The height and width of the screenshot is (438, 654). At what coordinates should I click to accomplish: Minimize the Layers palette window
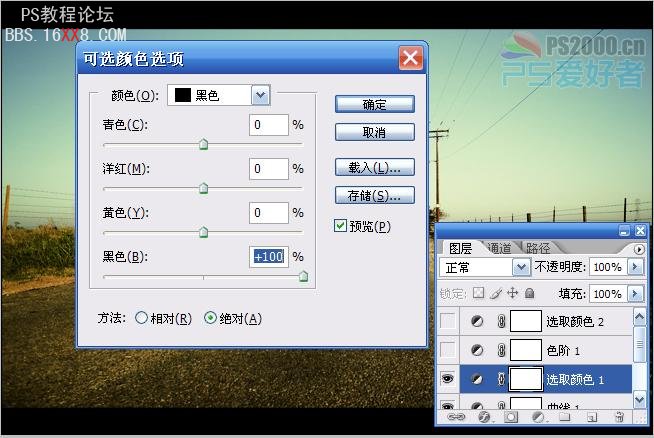click(624, 231)
